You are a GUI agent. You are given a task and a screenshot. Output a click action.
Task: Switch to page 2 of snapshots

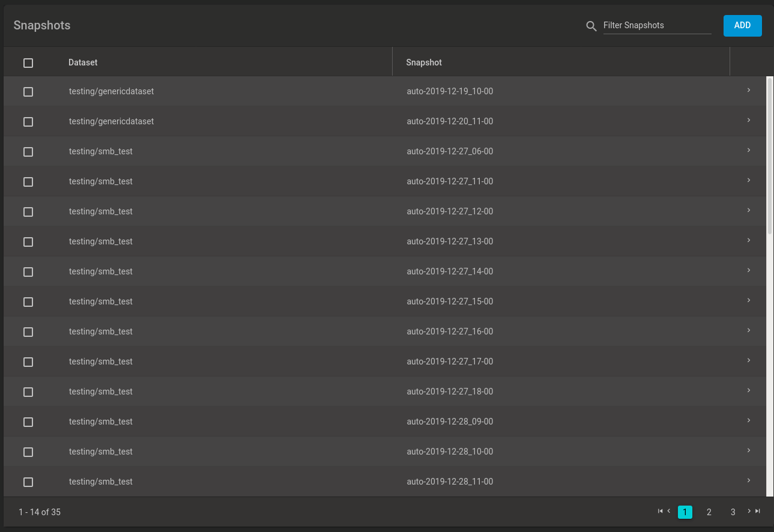tap(709, 512)
